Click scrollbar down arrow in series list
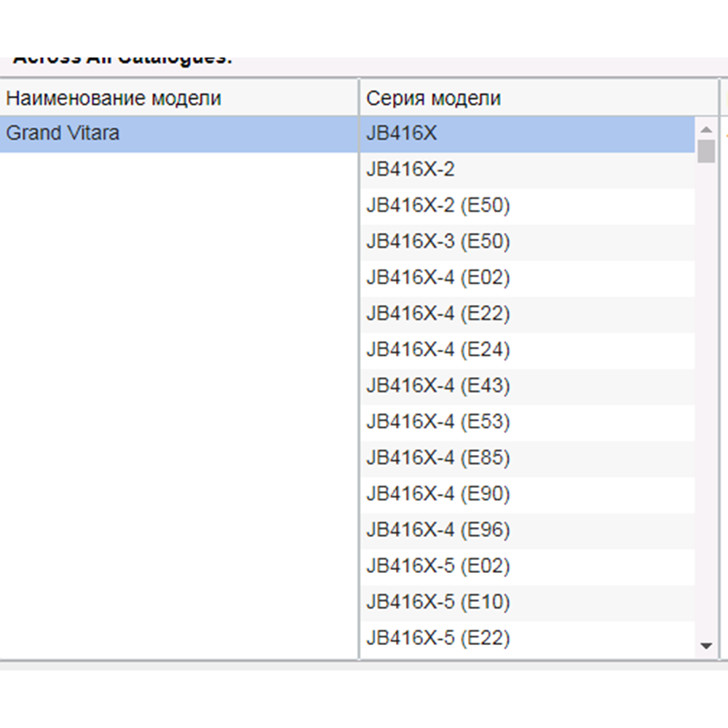Screen dimensions: 728x728 click(705, 646)
